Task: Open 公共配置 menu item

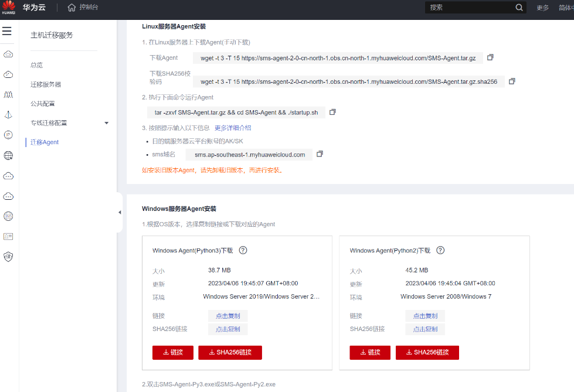Action: point(42,104)
